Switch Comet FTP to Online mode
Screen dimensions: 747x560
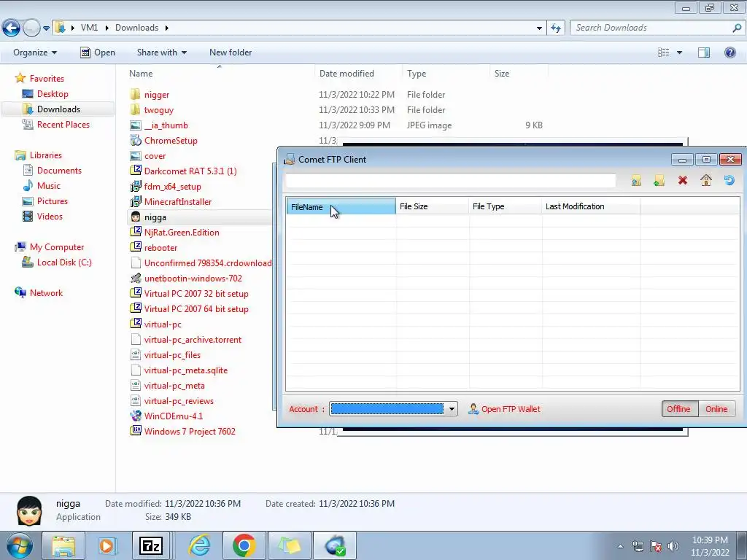(x=716, y=409)
